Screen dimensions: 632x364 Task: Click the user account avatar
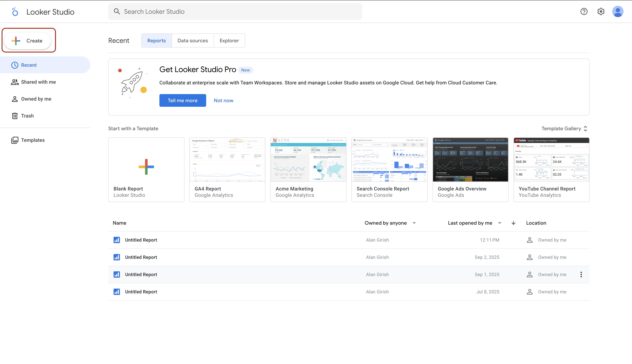[x=618, y=11]
